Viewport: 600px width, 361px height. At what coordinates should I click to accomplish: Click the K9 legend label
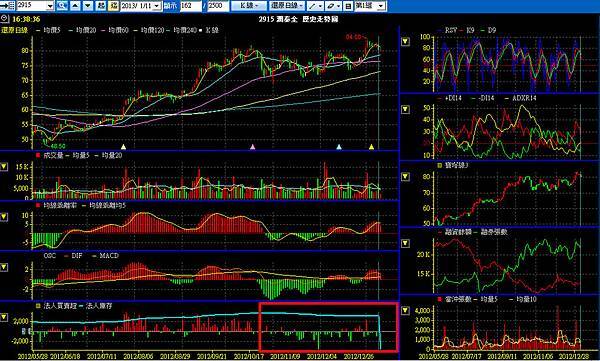(471, 30)
